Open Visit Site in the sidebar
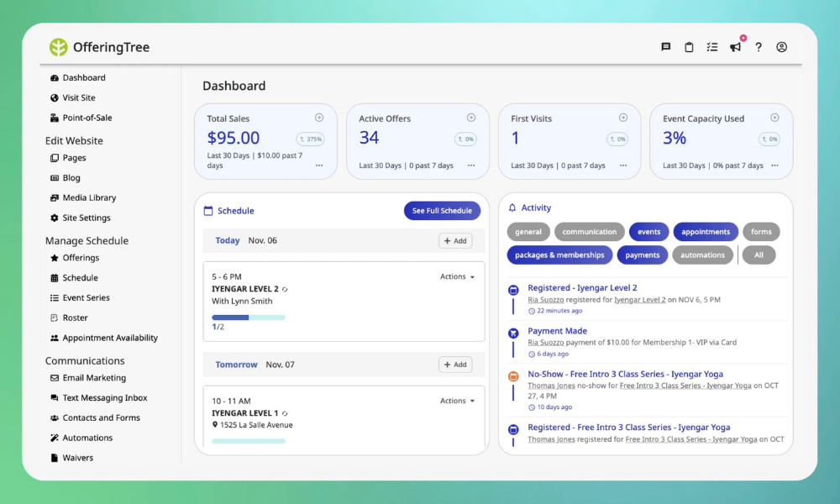Screen dimensions: 840x504 pyautogui.click(x=73, y=97)
